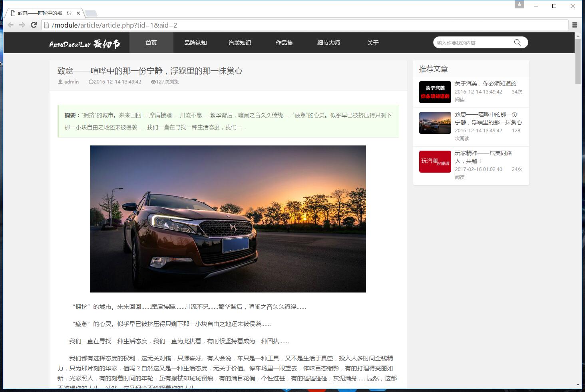The height and width of the screenshot is (392, 585).
Task: Click the date 2017-02-16 01:02:40
Action: (478, 169)
